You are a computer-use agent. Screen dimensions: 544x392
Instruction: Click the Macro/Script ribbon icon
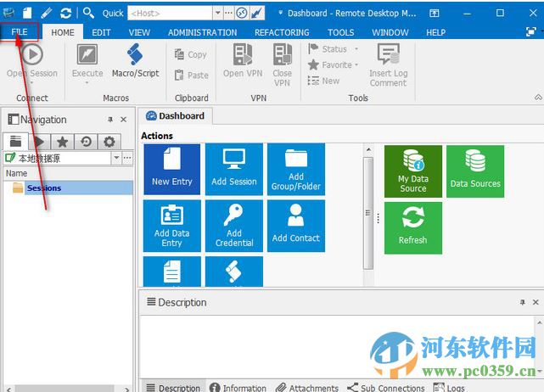tap(135, 54)
